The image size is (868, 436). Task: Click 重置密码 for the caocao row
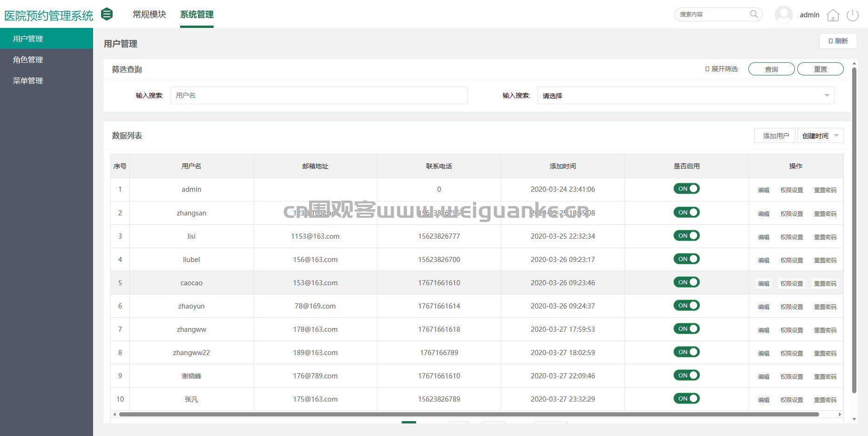tap(825, 283)
